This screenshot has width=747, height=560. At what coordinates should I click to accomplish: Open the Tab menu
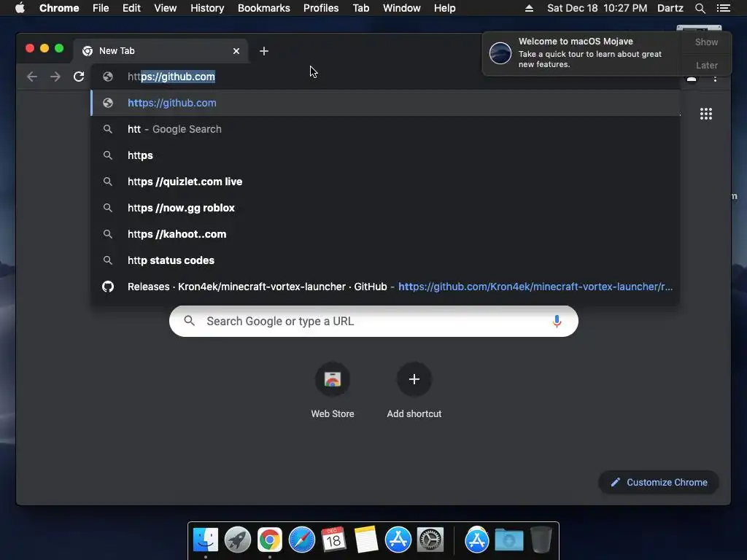(x=360, y=8)
